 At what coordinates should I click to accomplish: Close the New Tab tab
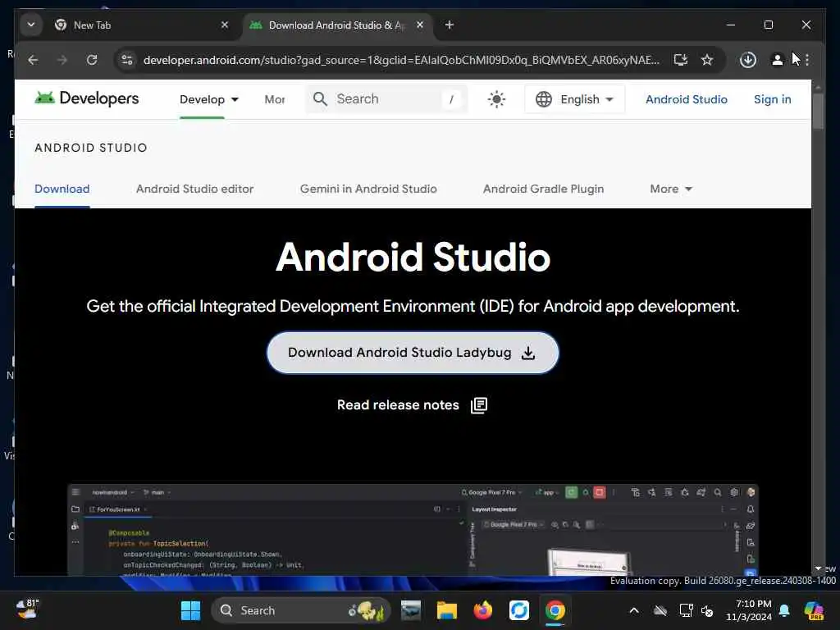click(x=225, y=25)
